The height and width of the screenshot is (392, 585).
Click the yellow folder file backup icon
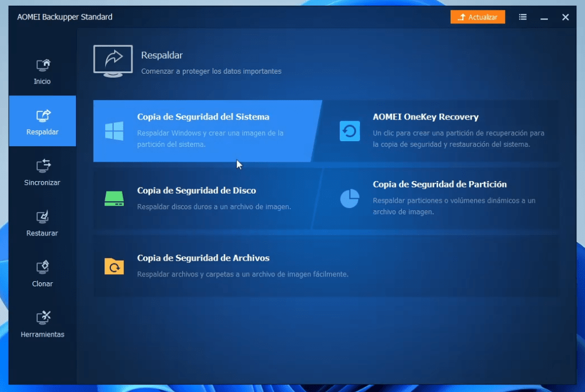click(114, 266)
